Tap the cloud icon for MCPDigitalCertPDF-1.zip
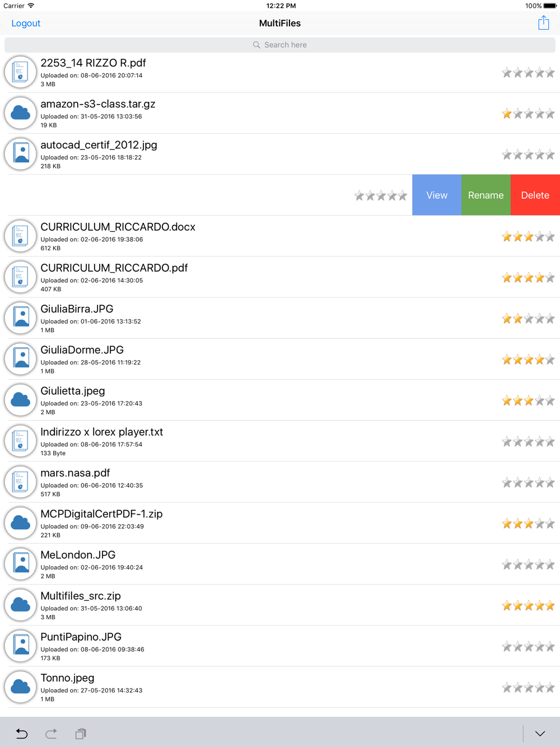560x747 pixels. (21, 522)
